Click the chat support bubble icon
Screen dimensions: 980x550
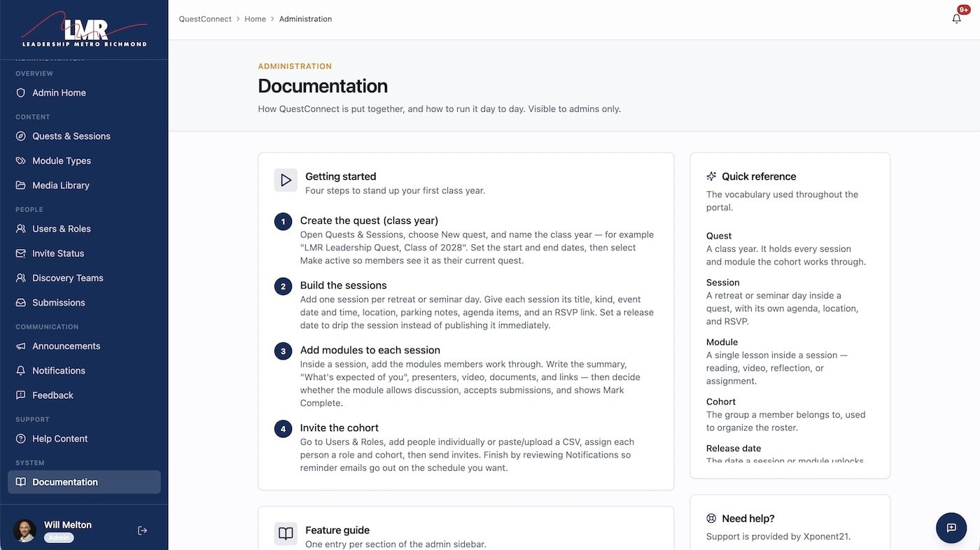pyautogui.click(x=951, y=528)
